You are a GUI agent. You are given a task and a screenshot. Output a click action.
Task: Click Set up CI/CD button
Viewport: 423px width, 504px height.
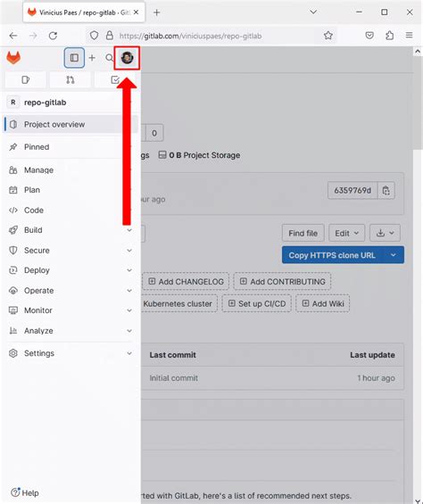pos(256,303)
